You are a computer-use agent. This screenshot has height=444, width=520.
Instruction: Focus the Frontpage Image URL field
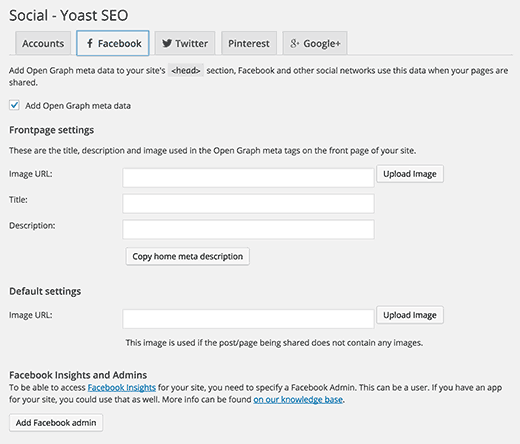point(248,178)
